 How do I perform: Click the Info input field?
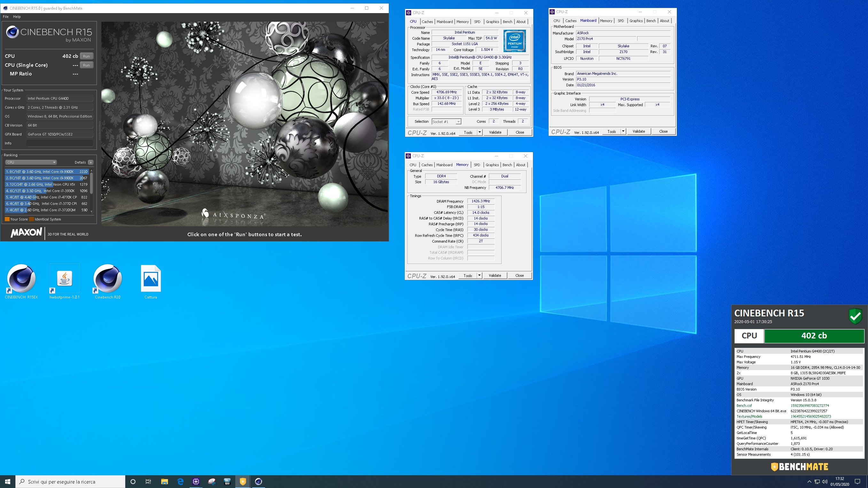tap(60, 143)
